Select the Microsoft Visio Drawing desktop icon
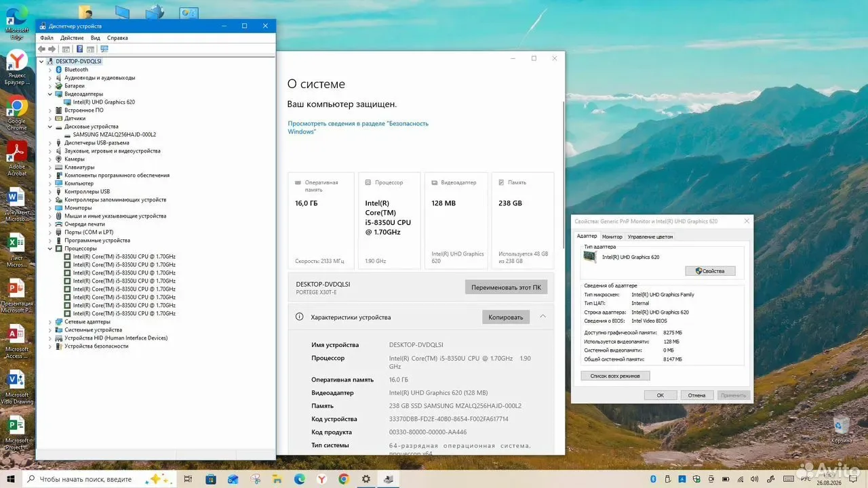 coord(17,388)
